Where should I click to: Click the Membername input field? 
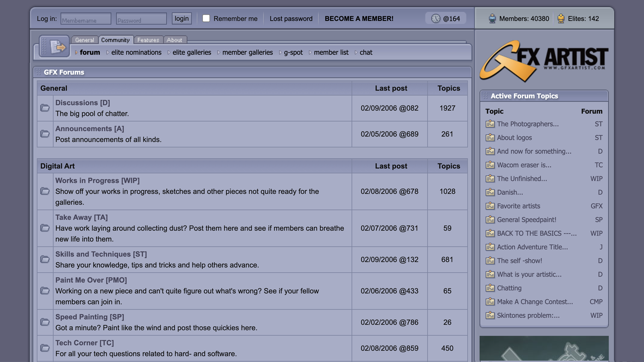pyautogui.click(x=85, y=19)
